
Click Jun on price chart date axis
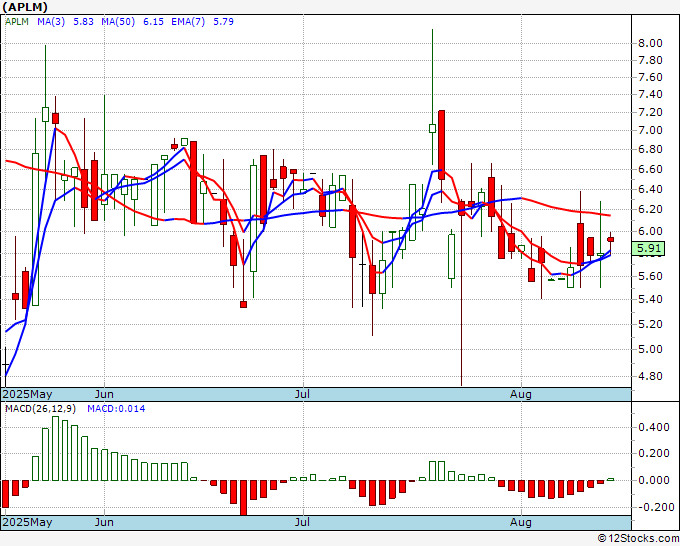coord(104,394)
